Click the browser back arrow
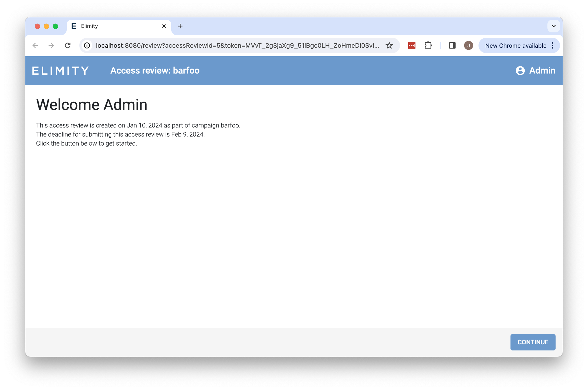 point(35,46)
